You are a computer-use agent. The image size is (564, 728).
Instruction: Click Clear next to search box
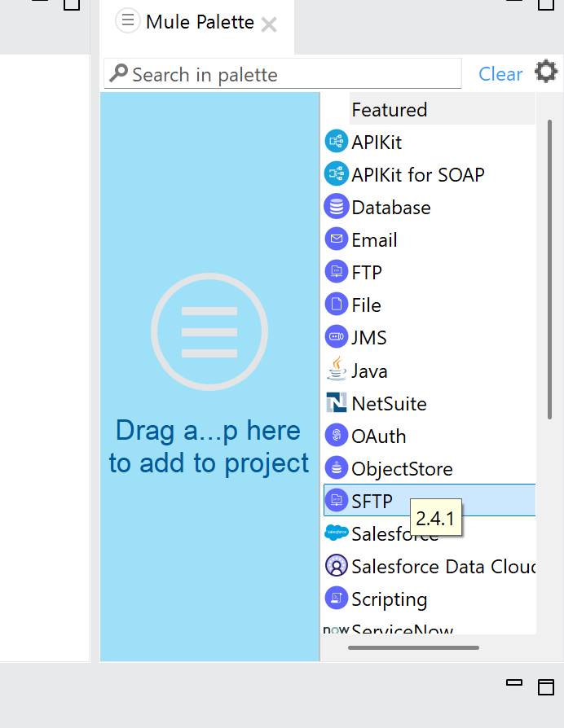coord(500,74)
